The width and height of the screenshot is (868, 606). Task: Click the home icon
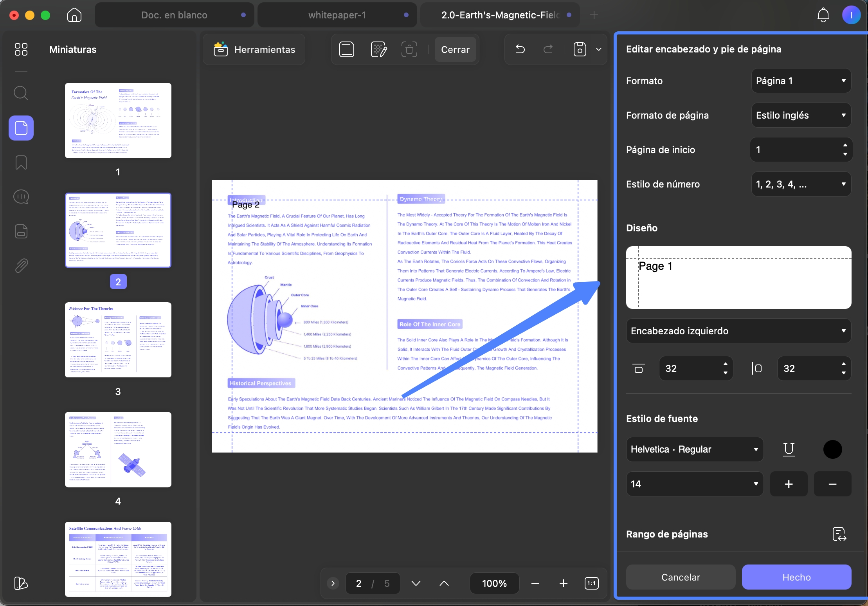pos(74,15)
